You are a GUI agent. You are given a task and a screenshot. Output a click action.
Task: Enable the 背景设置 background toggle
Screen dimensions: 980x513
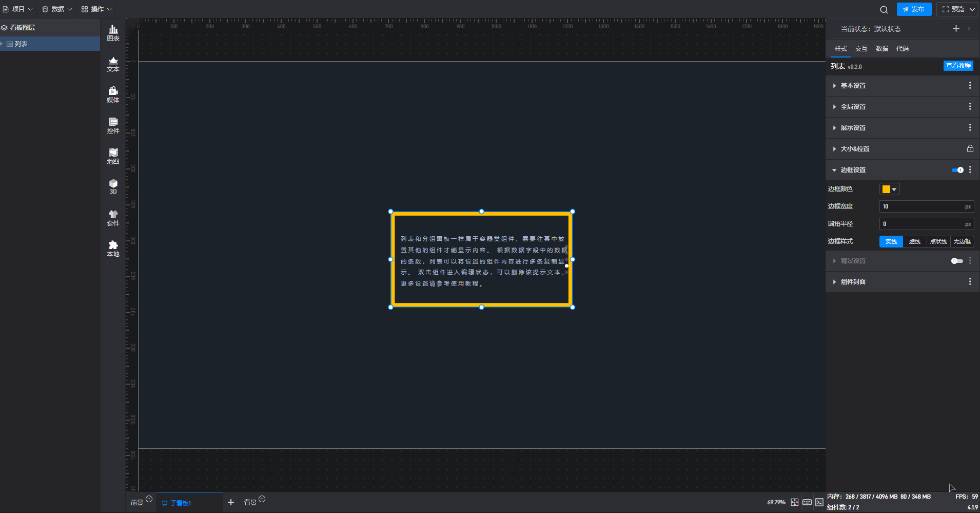click(x=957, y=261)
